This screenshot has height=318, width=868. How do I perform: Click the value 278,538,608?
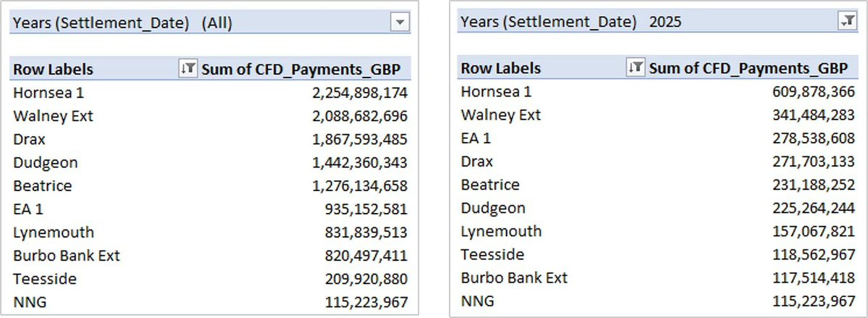(x=814, y=138)
